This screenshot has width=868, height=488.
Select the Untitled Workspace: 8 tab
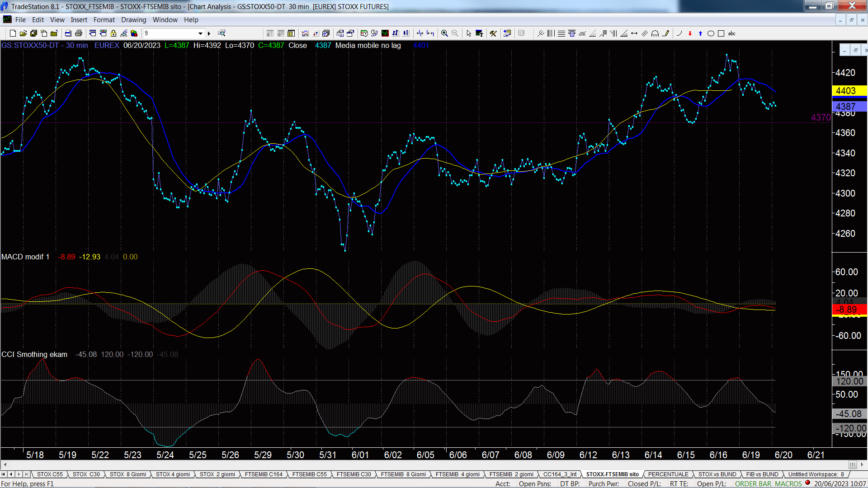click(x=816, y=474)
